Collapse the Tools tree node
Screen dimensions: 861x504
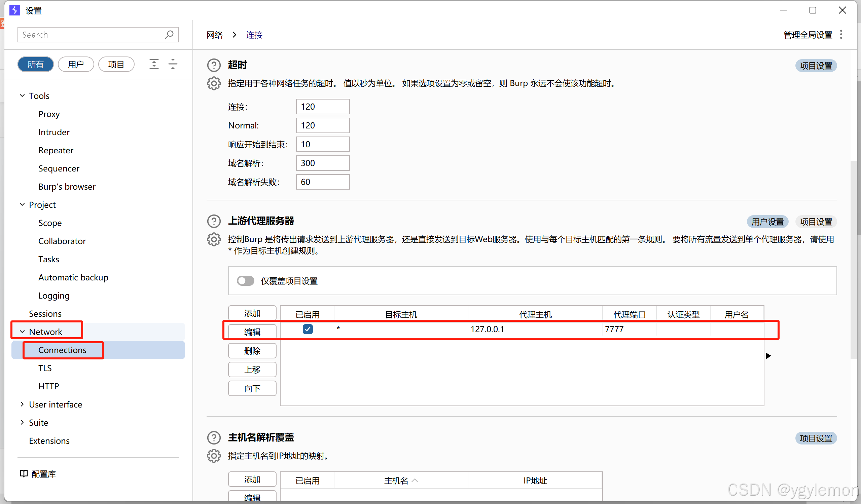[x=22, y=95]
